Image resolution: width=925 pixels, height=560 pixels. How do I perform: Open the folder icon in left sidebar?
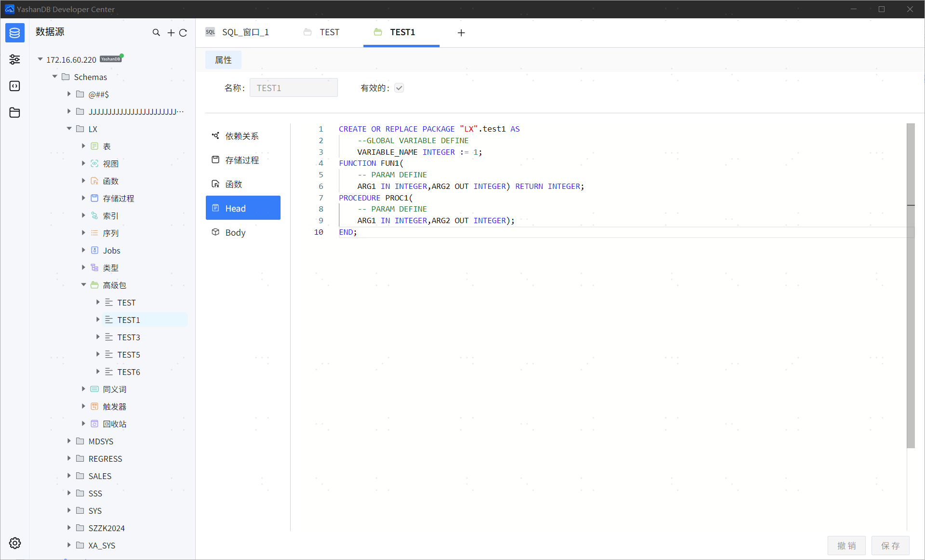[14, 112]
